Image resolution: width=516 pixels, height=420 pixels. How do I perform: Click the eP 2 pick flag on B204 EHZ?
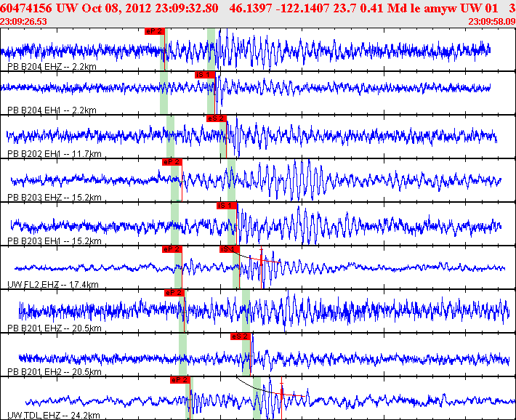(x=155, y=31)
